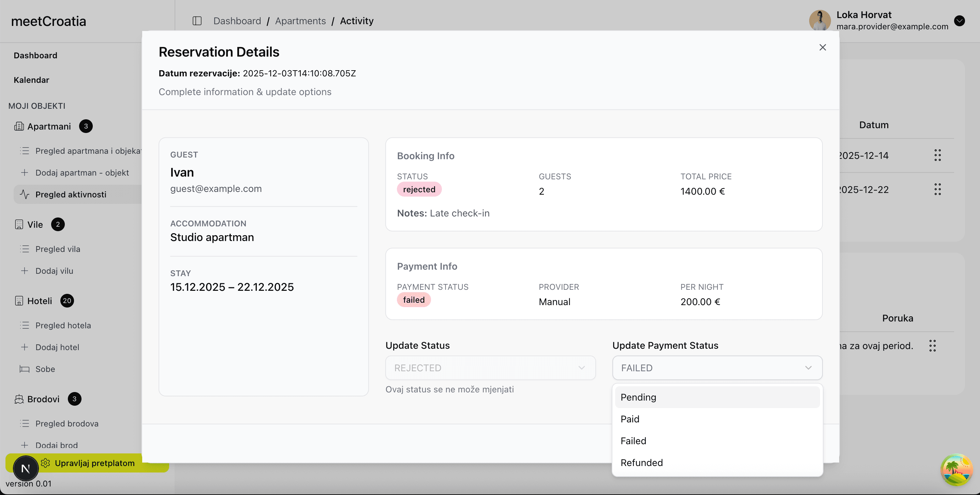
Task: Expand the user account chevron
Action: tap(960, 20)
